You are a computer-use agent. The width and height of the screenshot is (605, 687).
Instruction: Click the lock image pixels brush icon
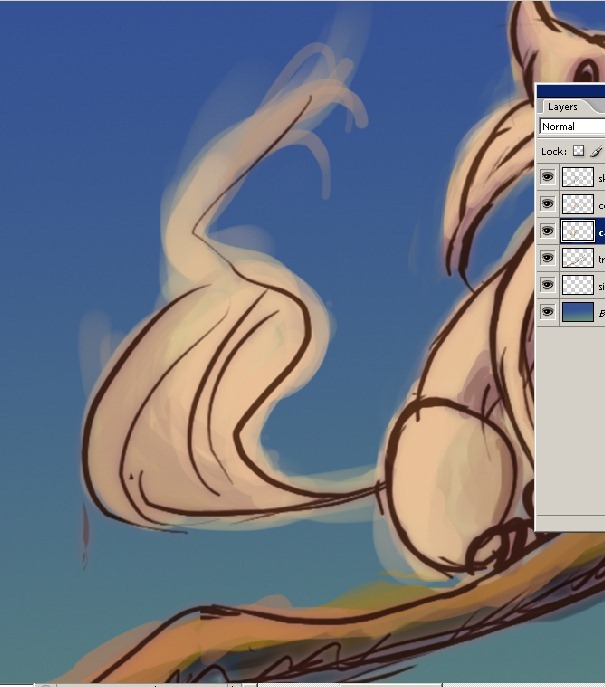pyautogui.click(x=596, y=151)
